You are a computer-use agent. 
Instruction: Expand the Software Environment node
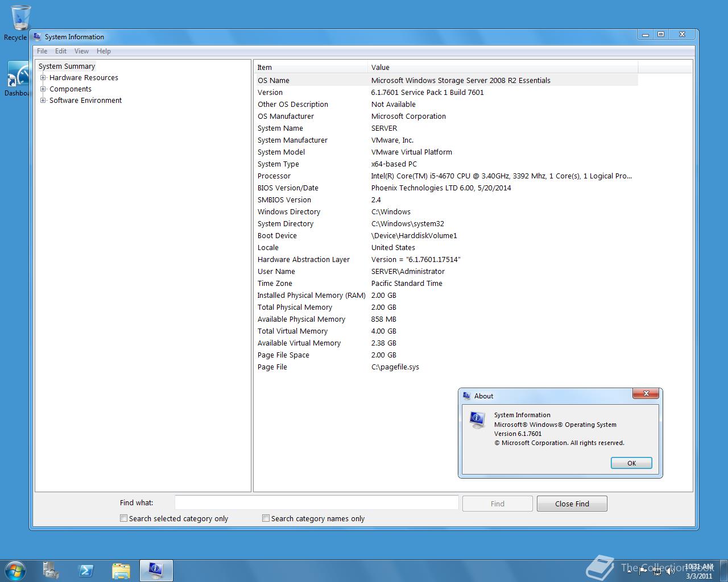pos(43,101)
